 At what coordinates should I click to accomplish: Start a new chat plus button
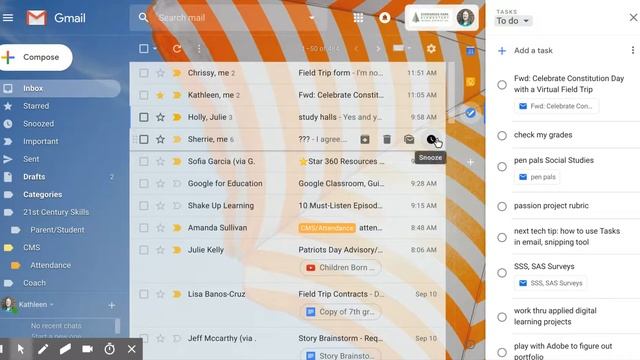[111, 305]
